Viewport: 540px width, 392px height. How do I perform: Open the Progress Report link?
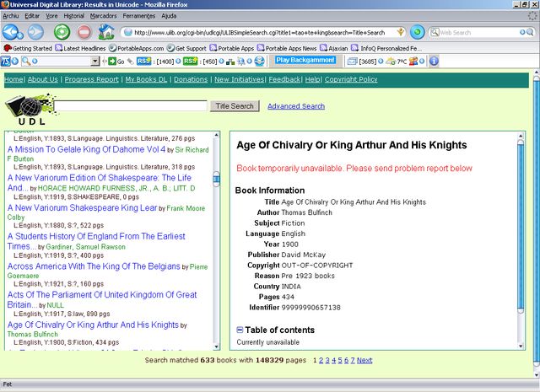coord(91,79)
